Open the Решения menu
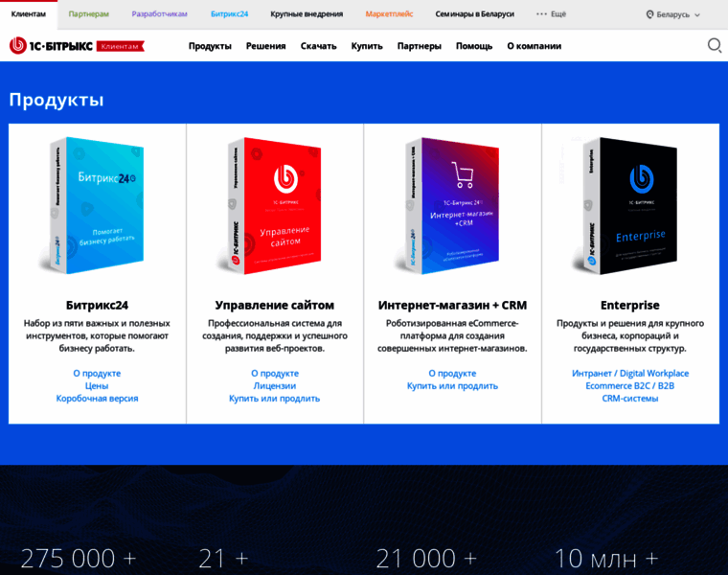Viewport: 728px width, 575px height. click(265, 46)
